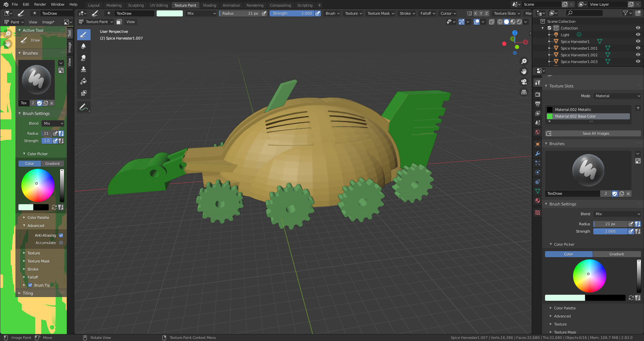Open the Stroke dropdown in header
The width and height of the screenshot is (644, 341).
click(407, 13)
